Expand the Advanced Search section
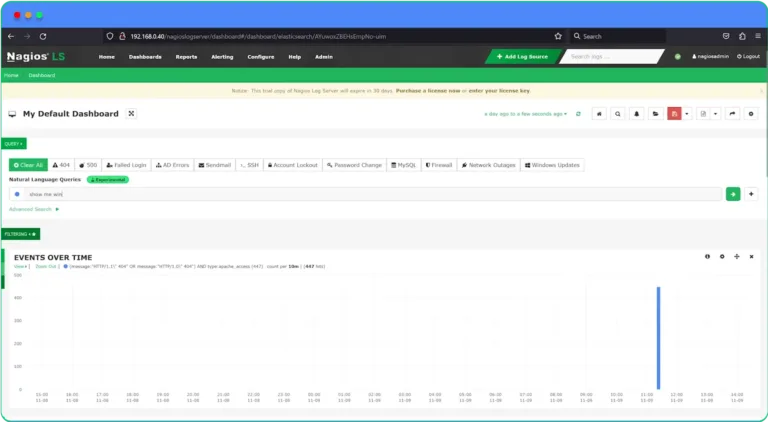768x422 pixels. coord(34,209)
